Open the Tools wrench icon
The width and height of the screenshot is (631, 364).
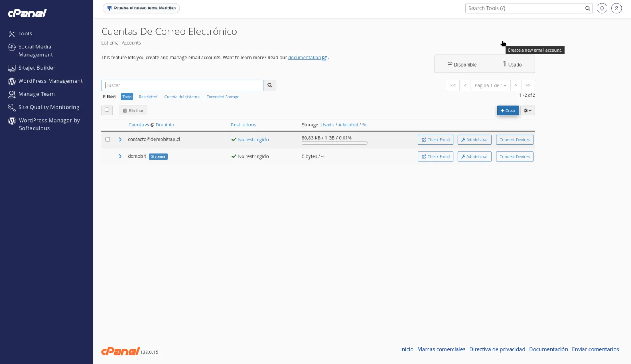[12, 34]
